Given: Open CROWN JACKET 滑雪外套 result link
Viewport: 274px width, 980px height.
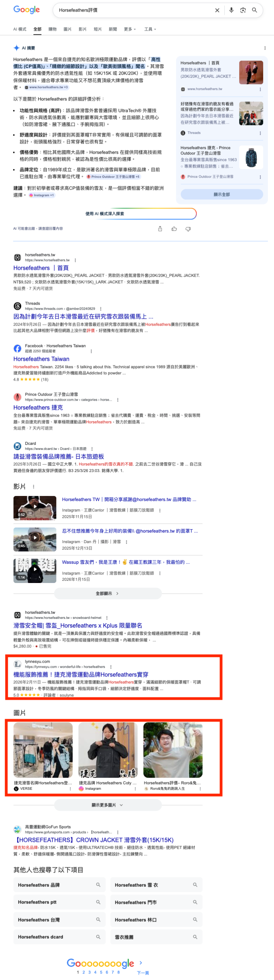Looking at the screenshot, I should tap(94, 840).
